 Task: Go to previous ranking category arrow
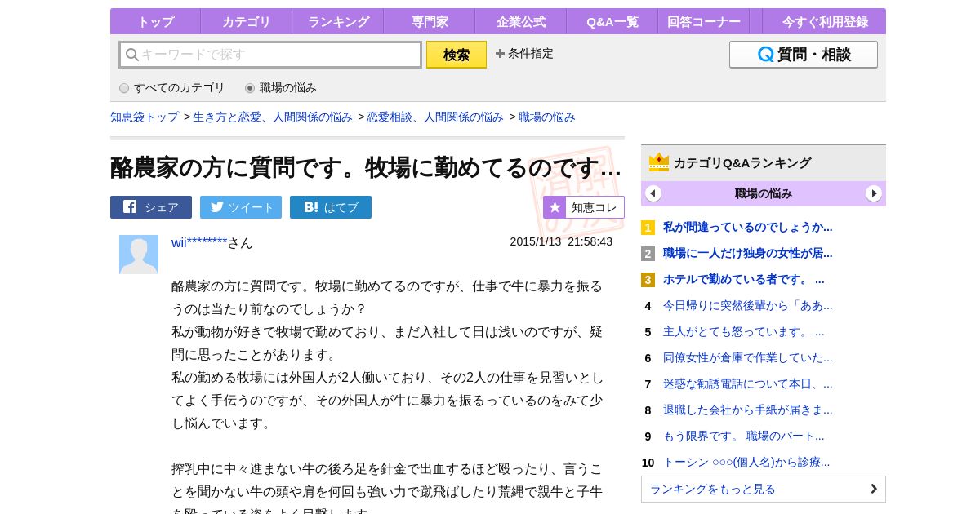tap(653, 193)
